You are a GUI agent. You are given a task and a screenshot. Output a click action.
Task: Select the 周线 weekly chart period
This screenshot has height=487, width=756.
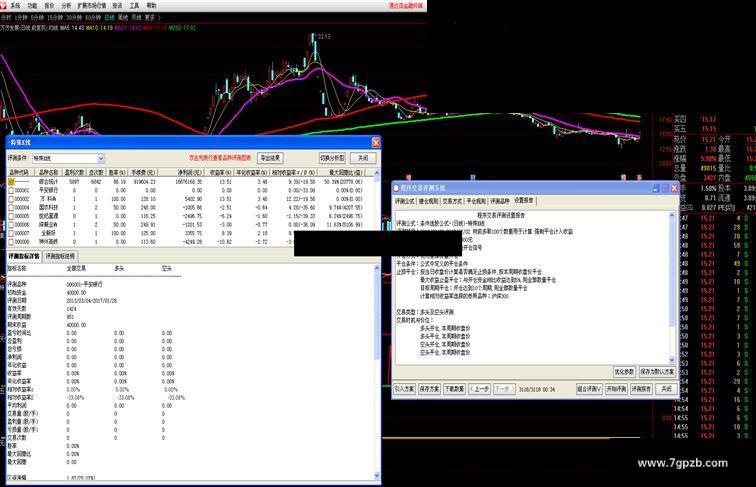(x=123, y=17)
